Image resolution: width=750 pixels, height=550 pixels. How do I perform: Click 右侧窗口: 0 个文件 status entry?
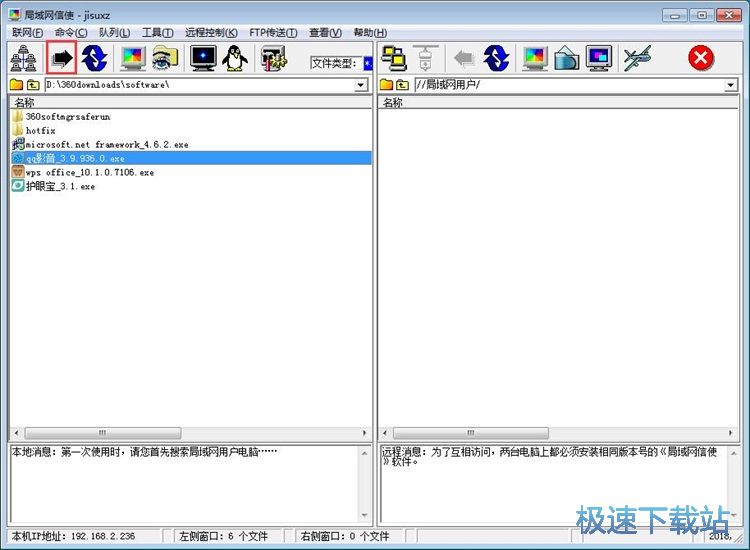[x=345, y=536]
